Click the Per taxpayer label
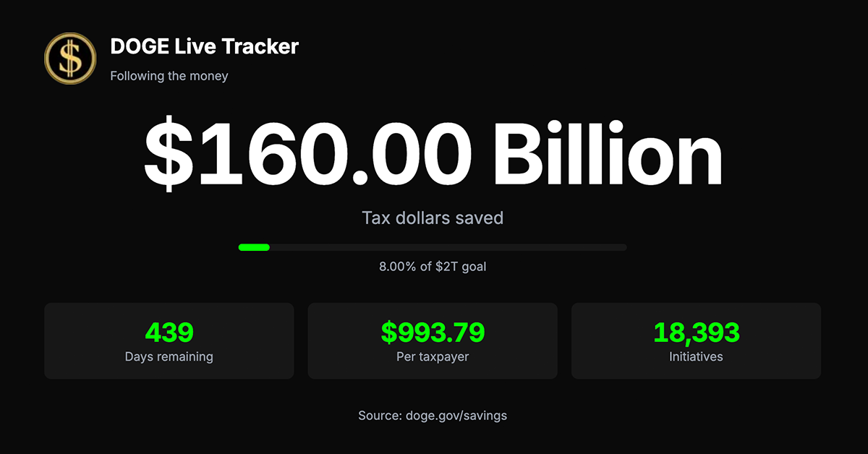The image size is (868, 454). pos(433,356)
